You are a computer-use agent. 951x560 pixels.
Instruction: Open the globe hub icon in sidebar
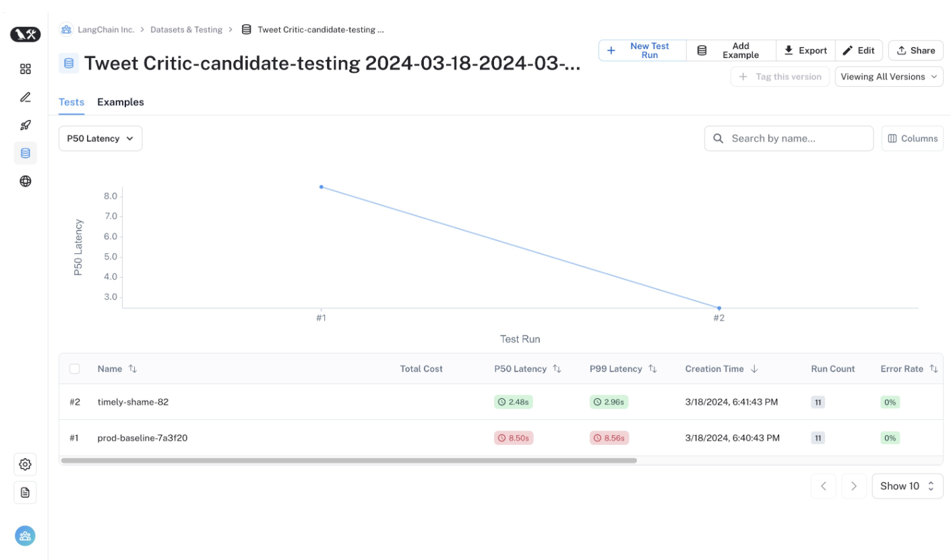coord(26,181)
